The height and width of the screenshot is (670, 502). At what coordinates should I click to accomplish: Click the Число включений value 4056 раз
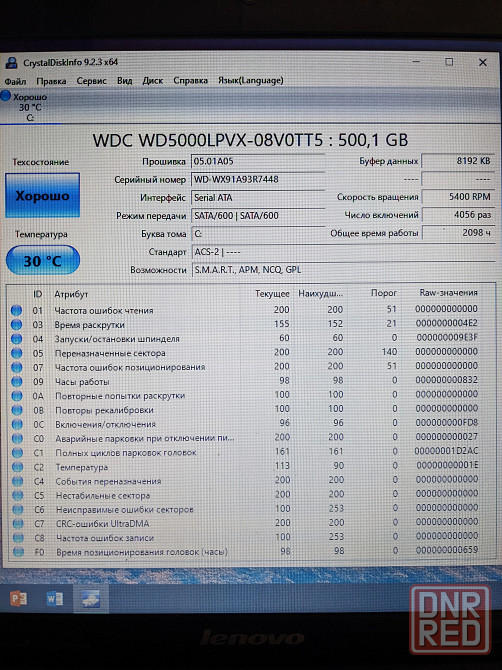click(458, 215)
